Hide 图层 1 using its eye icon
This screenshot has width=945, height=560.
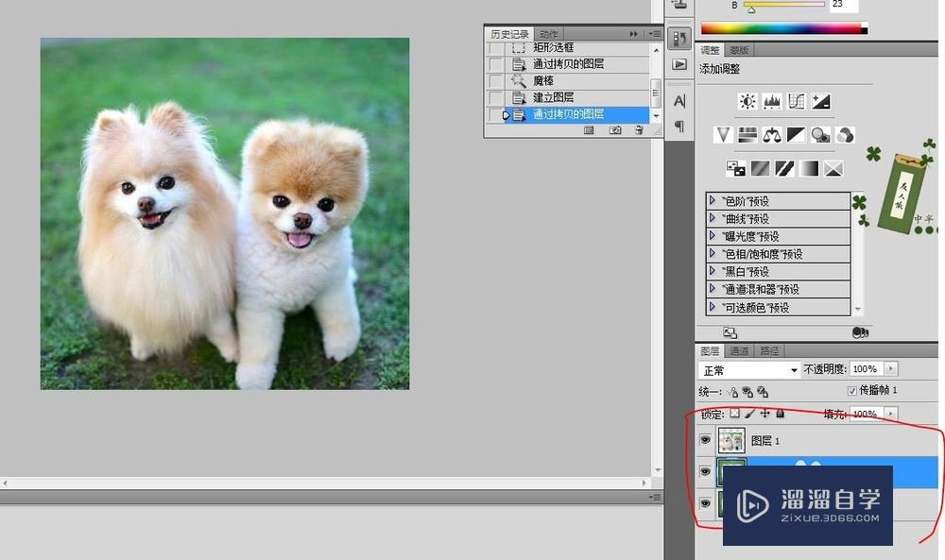[x=705, y=441]
